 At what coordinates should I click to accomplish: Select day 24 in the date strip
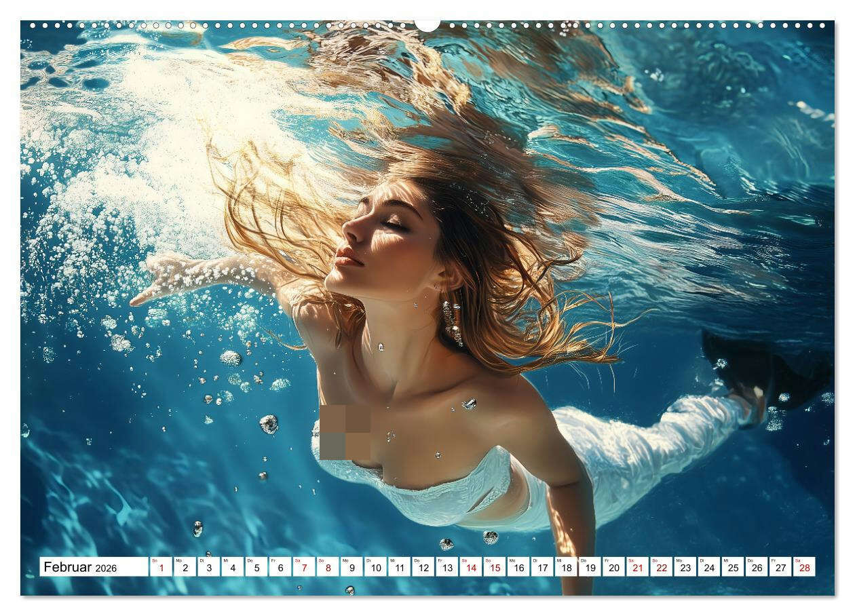[x=708, y=567]
